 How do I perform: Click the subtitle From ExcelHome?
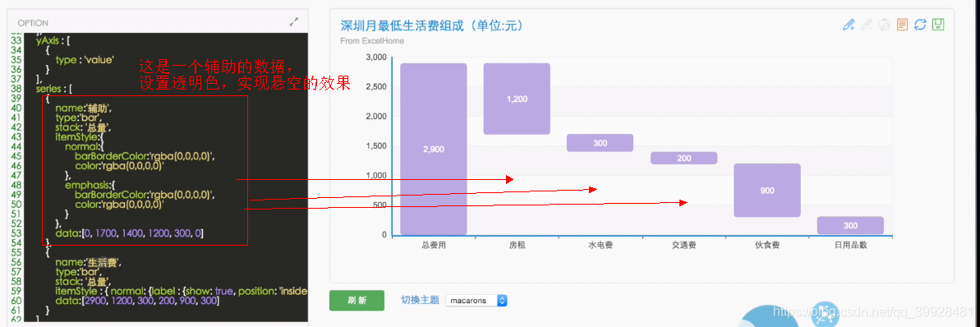(372, 41)
